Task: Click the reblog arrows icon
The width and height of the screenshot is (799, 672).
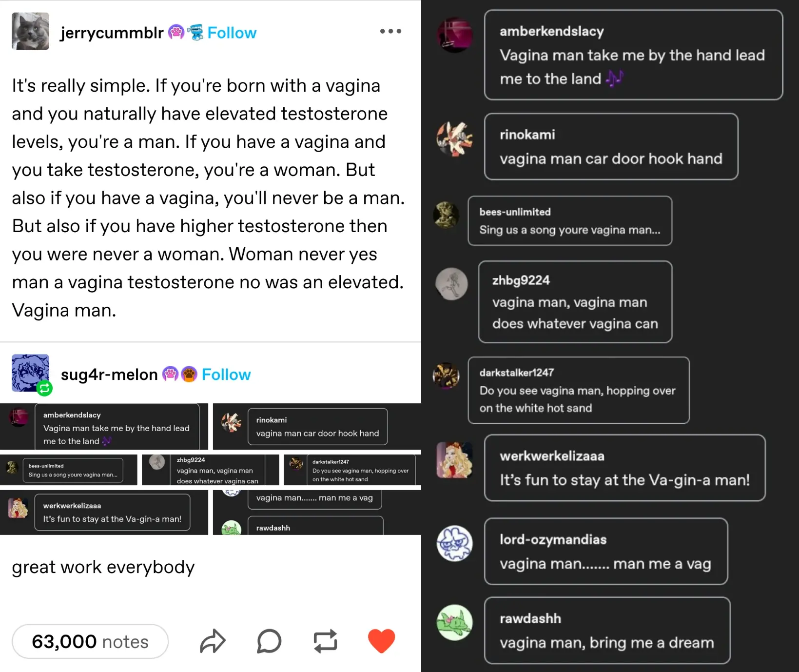Action: (325, 641)
